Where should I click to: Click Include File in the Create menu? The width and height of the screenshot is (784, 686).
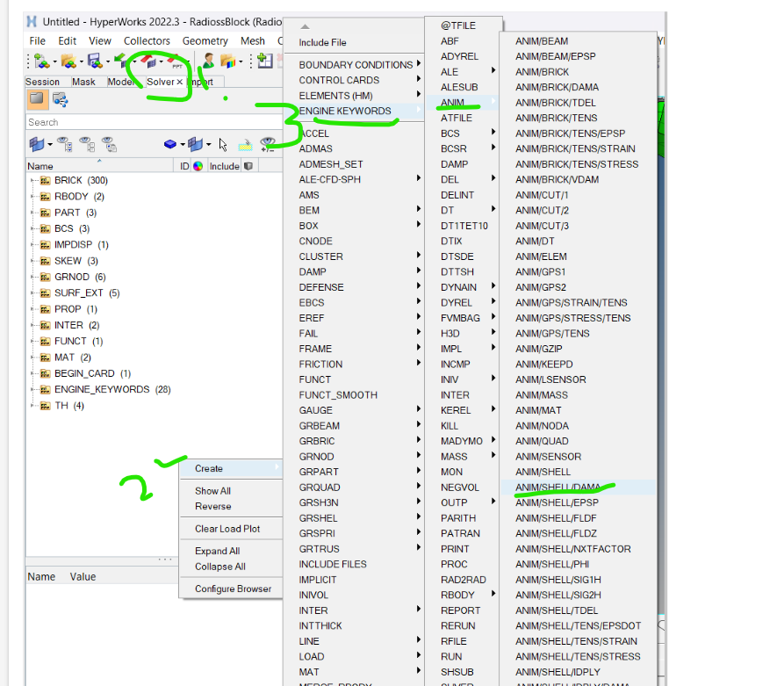(x=354, y=42)
